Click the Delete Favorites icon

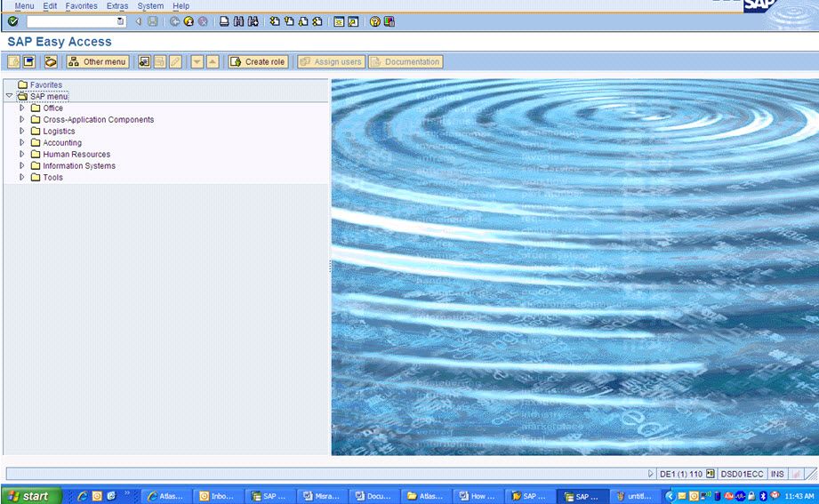point(160,61)
